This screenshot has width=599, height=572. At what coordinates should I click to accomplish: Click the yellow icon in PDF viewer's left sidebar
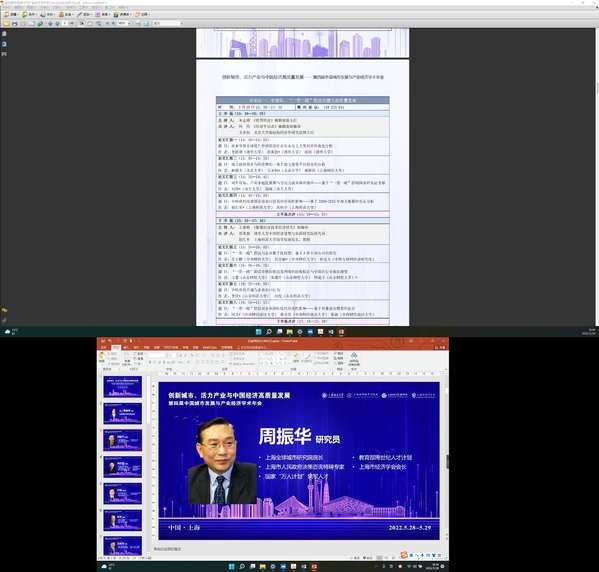[4, 310]
